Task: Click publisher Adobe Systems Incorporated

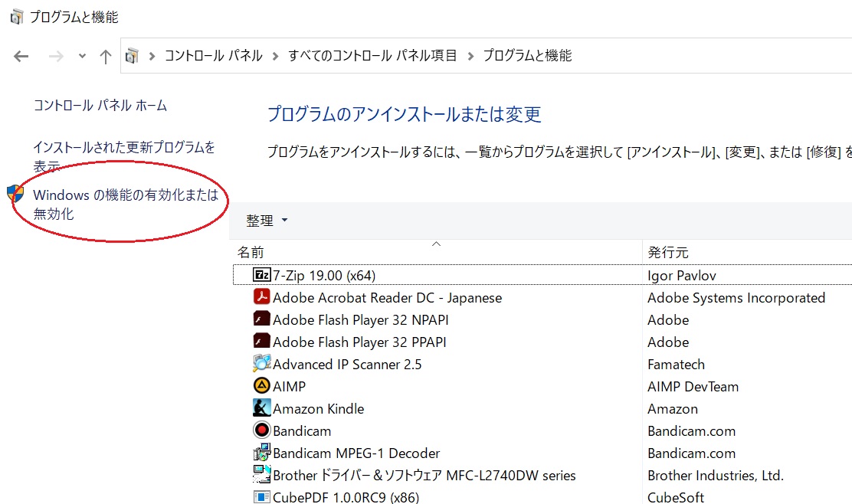Action: point(736,298)
